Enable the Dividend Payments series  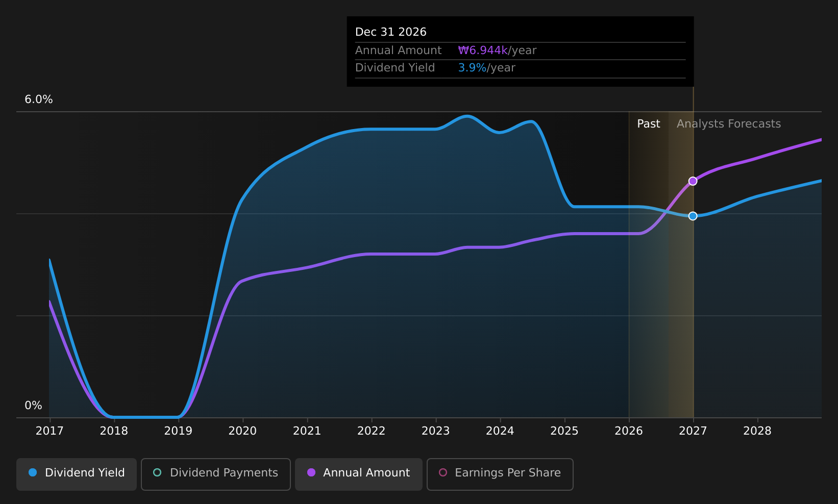216,474
